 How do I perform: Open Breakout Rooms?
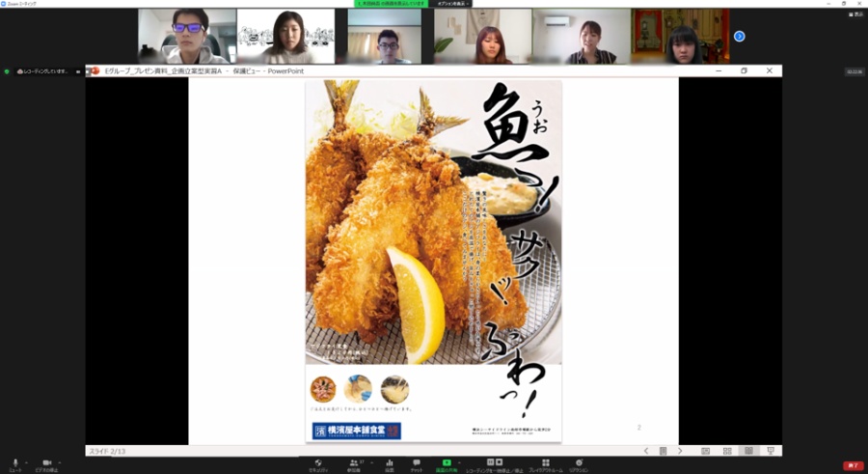541,463
